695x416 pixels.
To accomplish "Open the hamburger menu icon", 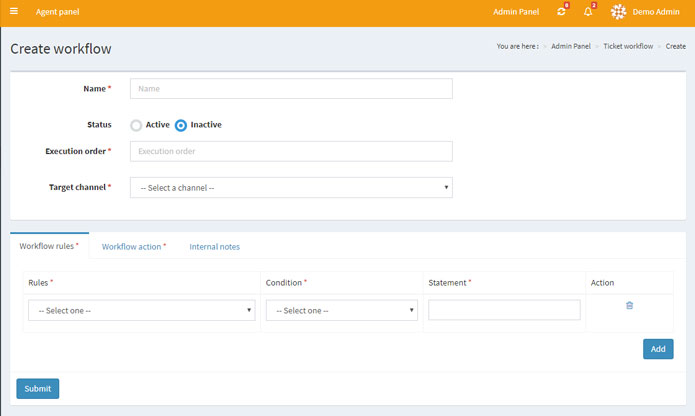I will click(x=13, y=12).
